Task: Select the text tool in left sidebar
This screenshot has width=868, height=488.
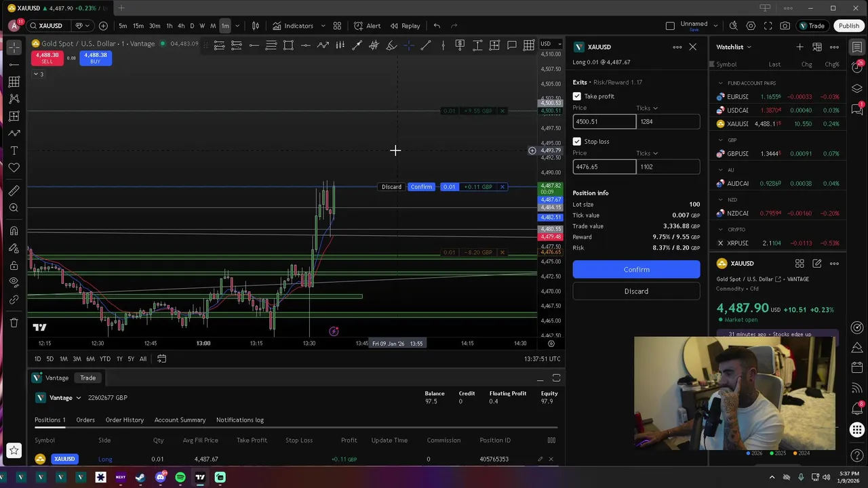Action: (14, 150)
